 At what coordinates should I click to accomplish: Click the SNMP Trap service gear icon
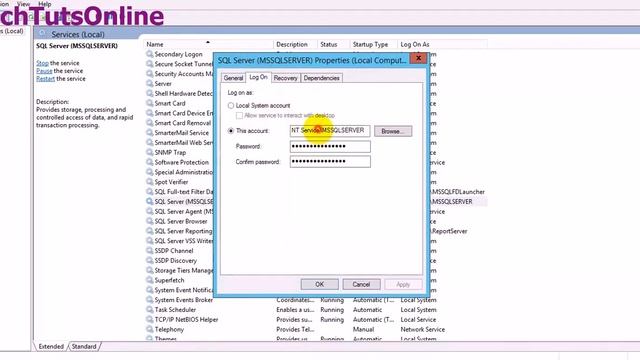click(x=150, y=152)
